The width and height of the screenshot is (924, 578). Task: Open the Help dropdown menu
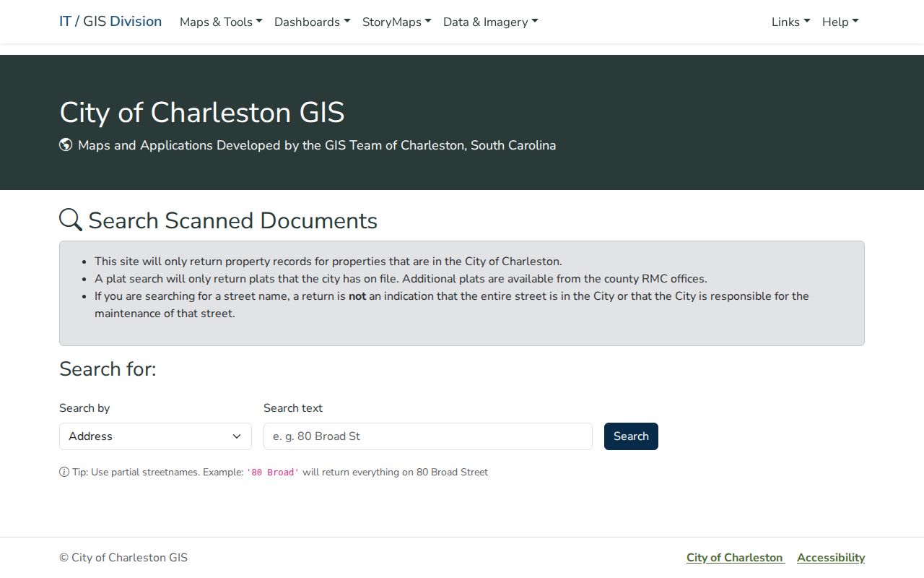click(840, 22)
